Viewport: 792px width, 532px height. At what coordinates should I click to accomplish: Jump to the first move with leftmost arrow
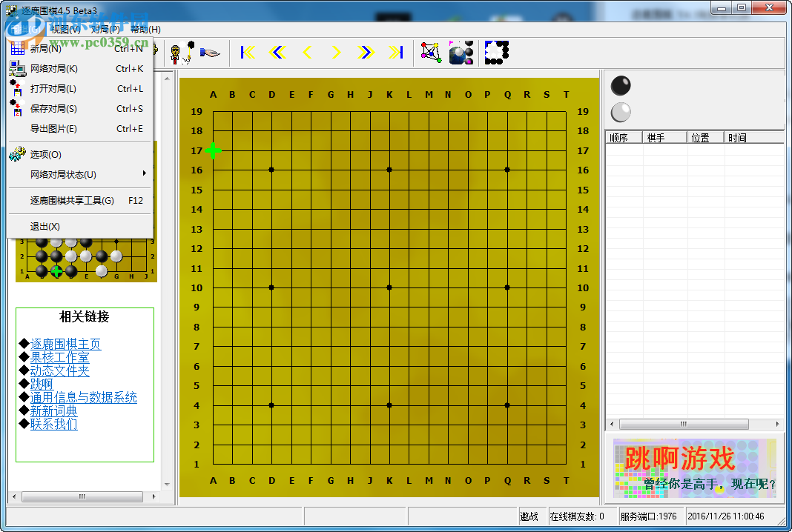point(247,52)
